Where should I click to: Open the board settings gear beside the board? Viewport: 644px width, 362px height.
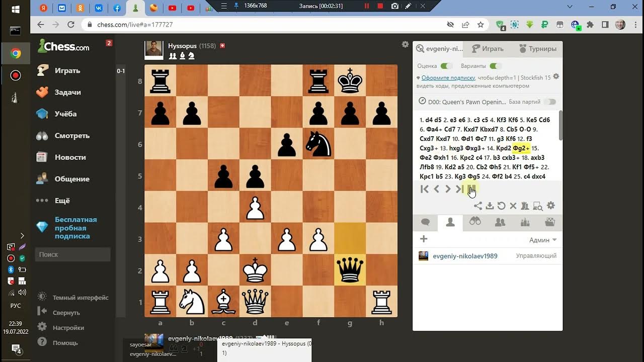(406, 45)
